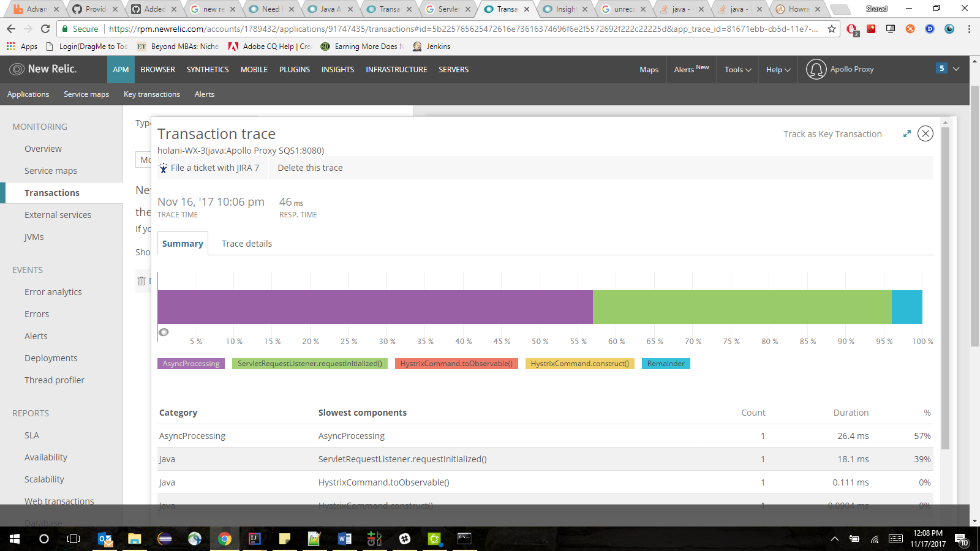The image size is (980, 551).
Task: Bookmark this page star icon
Action: pyautogui.click(x=831, y=29)
